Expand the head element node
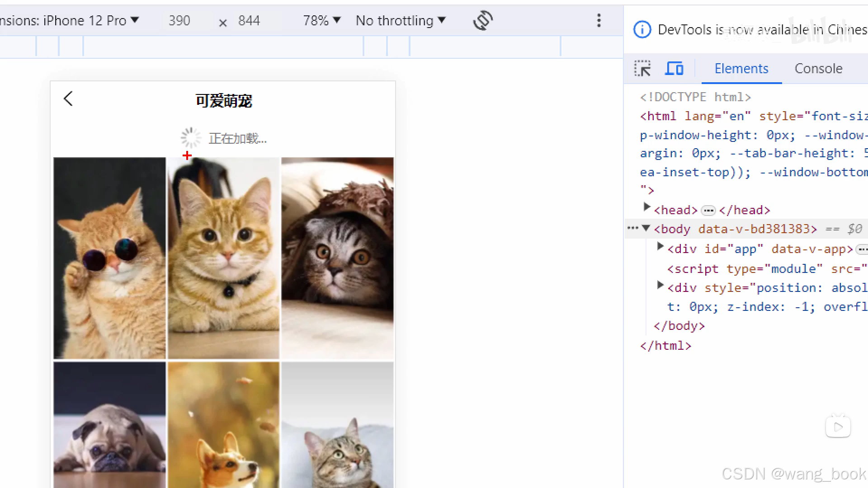 click(646, 207)
